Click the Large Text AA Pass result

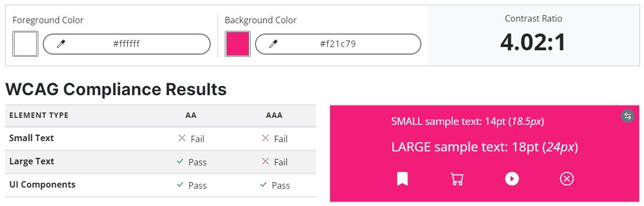coord(191,162)
